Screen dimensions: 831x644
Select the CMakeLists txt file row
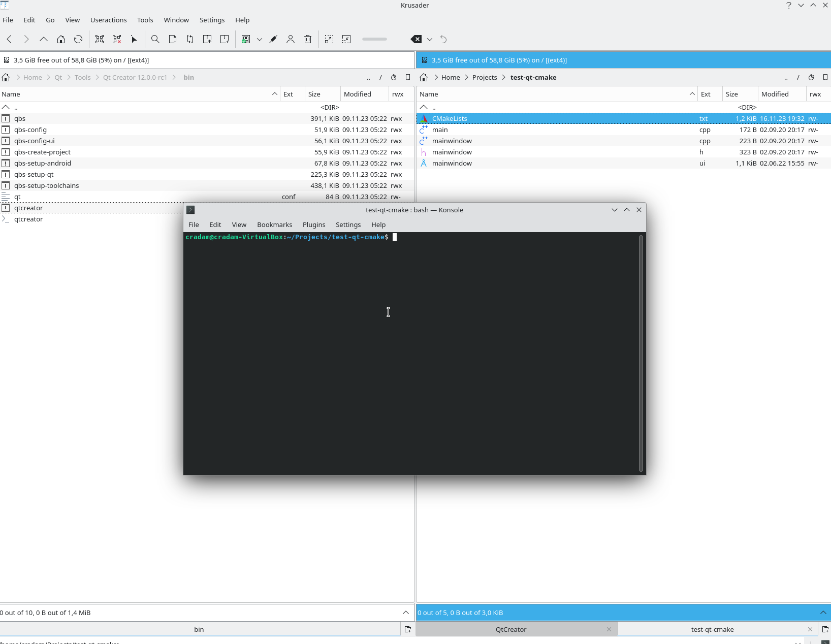[624, 118]
